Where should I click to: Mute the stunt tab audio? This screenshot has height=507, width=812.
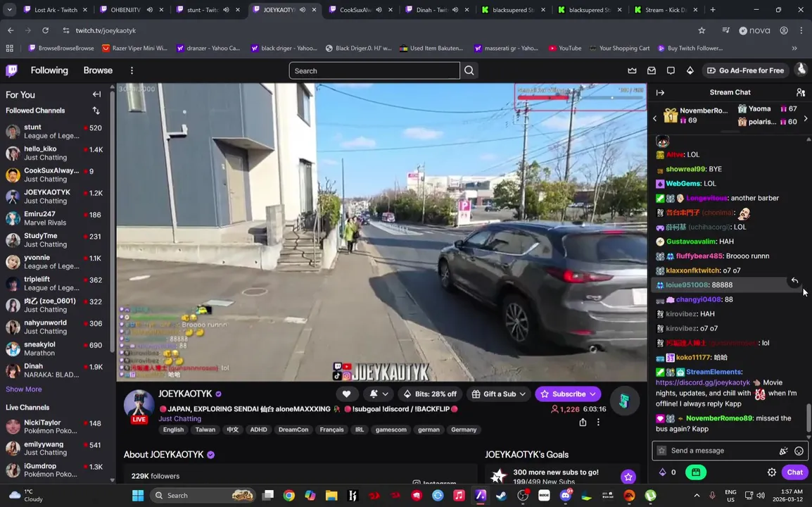(x=227, y=10)
